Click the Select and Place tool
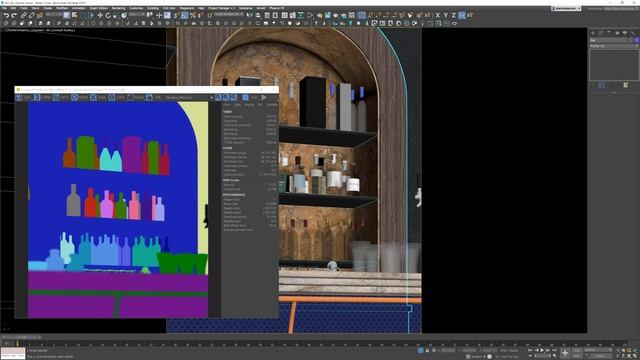Image resolution: width=640 pixels, height=360 pixels. [124, 15]
